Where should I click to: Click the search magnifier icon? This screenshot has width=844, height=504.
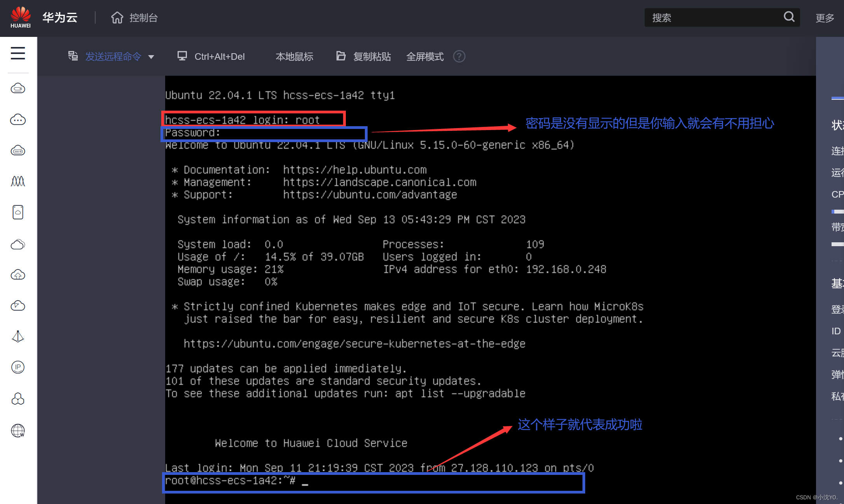click(x=789, y=17)
